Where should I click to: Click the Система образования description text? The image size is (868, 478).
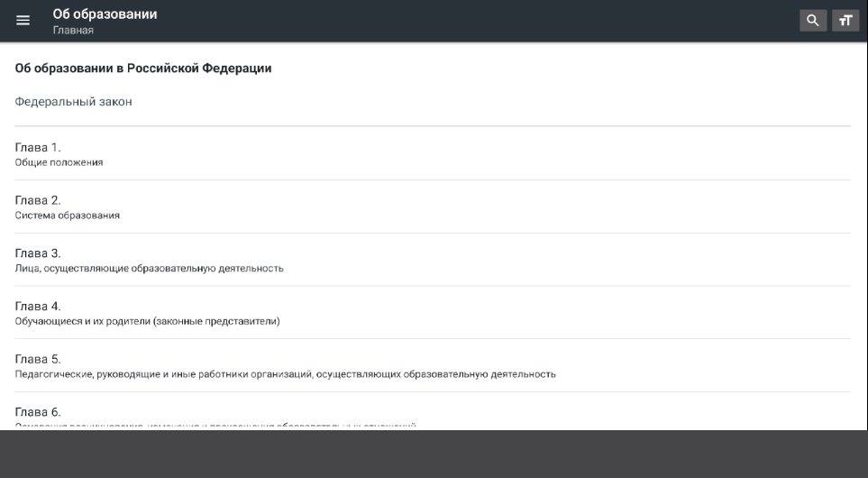coord(67,216)
